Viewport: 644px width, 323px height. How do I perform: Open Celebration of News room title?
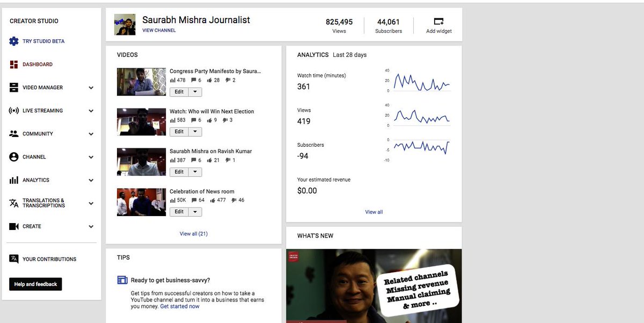pyautogui.click(x=202, y=191)
